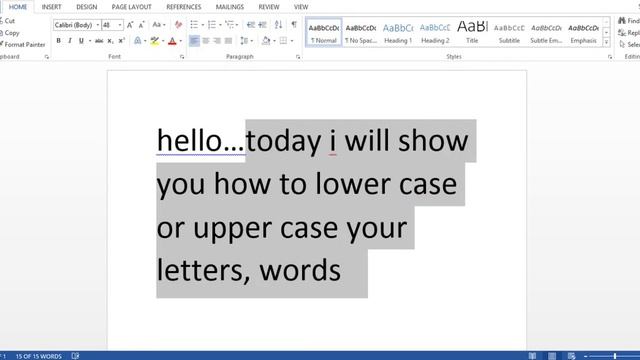Toggle bold formatting

pos(58,41)
